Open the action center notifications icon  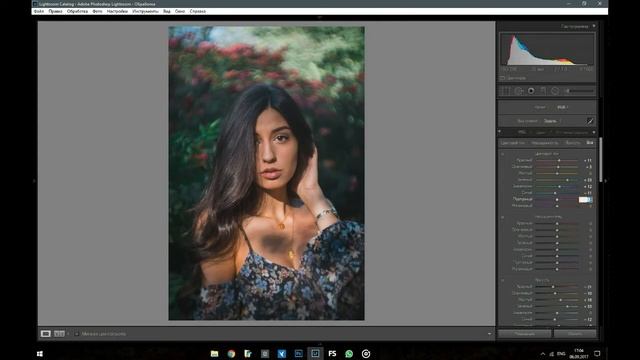coord(597,353)
